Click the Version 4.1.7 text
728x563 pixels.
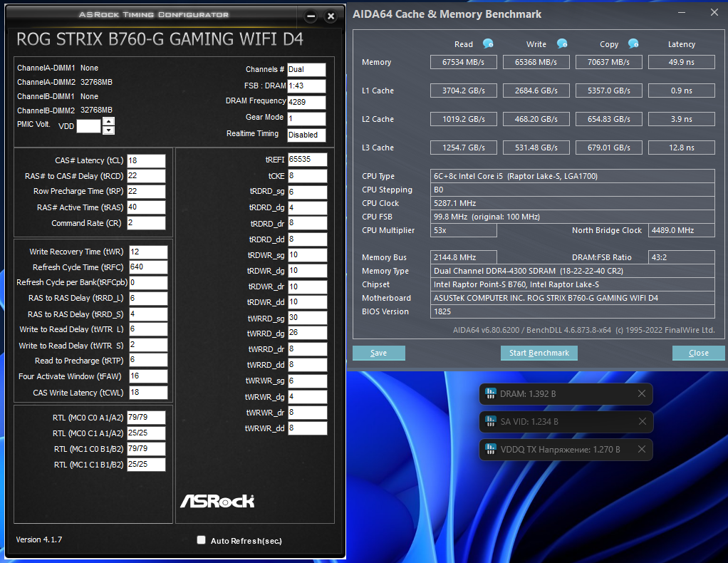click(39, 539)
